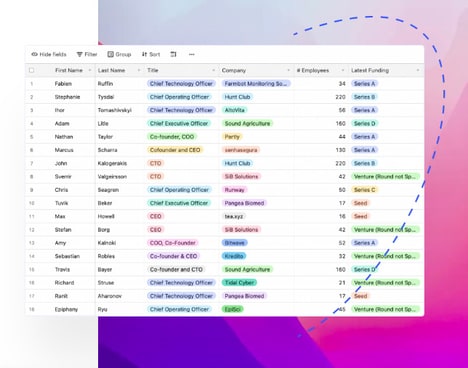Open the Filter options

(x=87, y=54)
